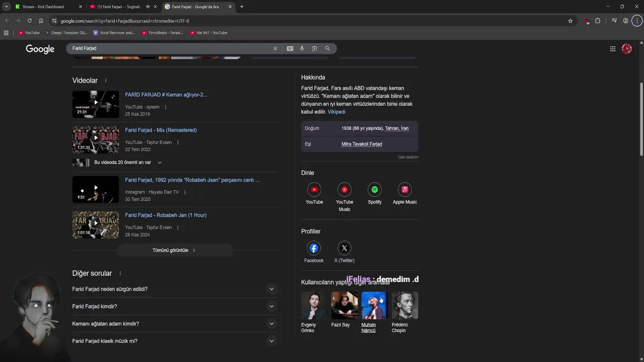Select Fazıl Say related search
644x362 pixels.
click(x=344, y=310)
